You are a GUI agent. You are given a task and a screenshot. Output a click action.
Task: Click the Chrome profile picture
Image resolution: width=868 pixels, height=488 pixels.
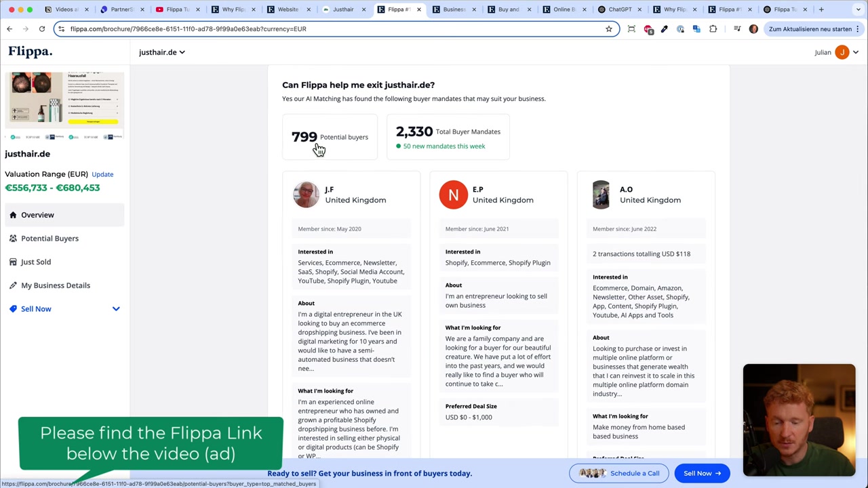(753, 29)
